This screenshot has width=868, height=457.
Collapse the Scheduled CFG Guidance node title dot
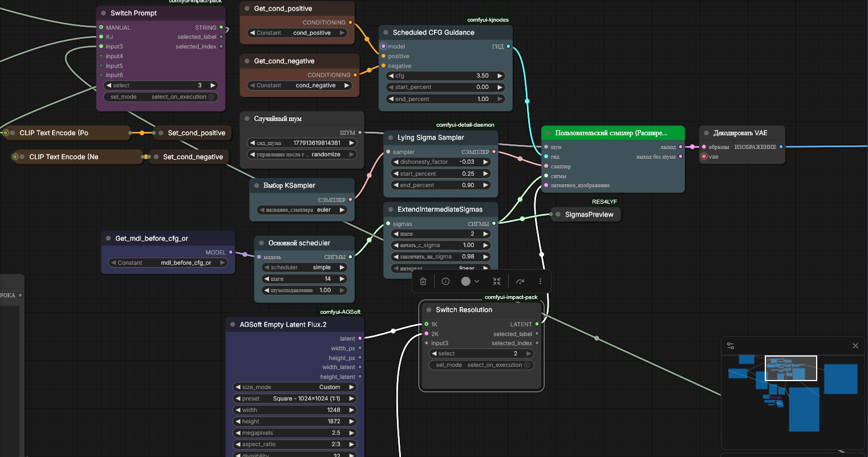pyautogui.click(x=386, y=33)
